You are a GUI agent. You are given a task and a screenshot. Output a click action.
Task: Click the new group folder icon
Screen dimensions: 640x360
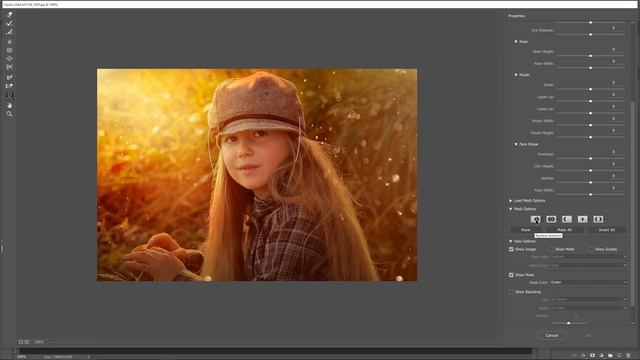tap(610, 356)
